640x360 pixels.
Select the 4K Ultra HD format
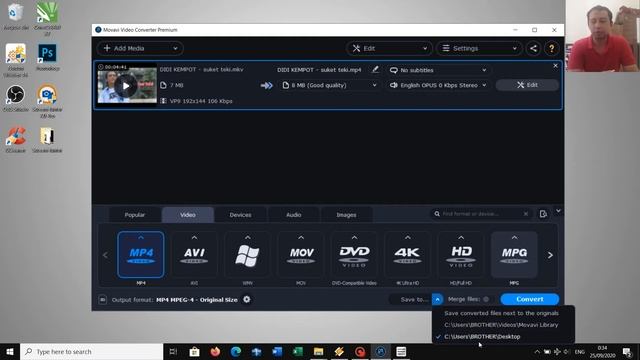point(407,255)
